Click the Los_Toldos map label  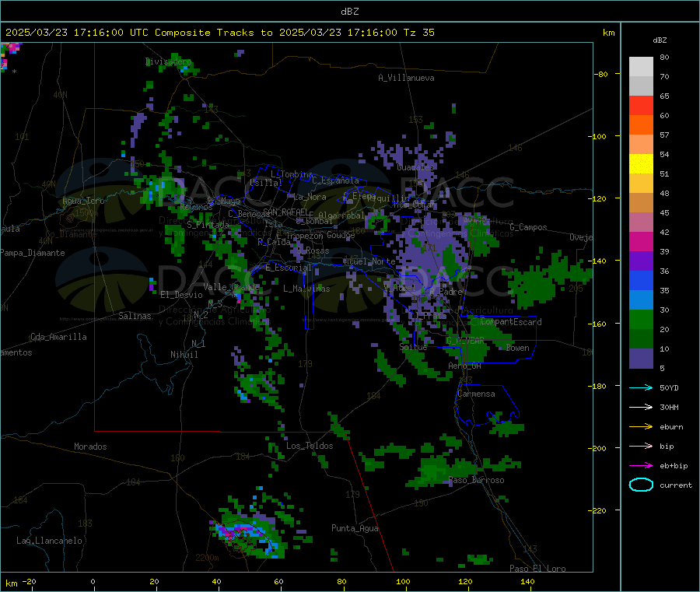coord(310,446)
